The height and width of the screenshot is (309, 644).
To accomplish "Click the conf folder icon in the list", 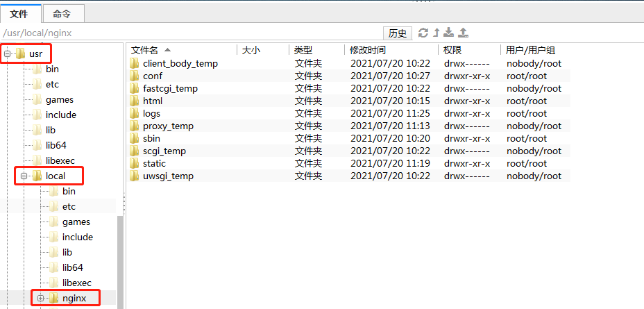I will point(135,76).
